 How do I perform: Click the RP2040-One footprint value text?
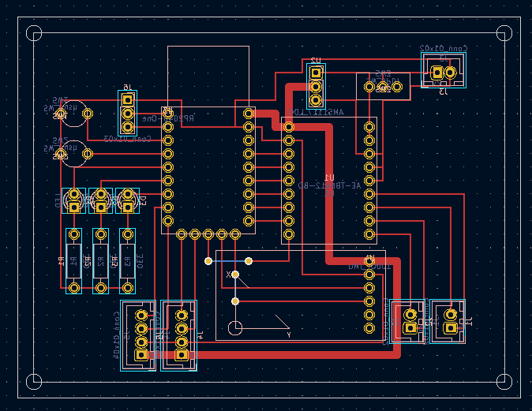[168, 118]
